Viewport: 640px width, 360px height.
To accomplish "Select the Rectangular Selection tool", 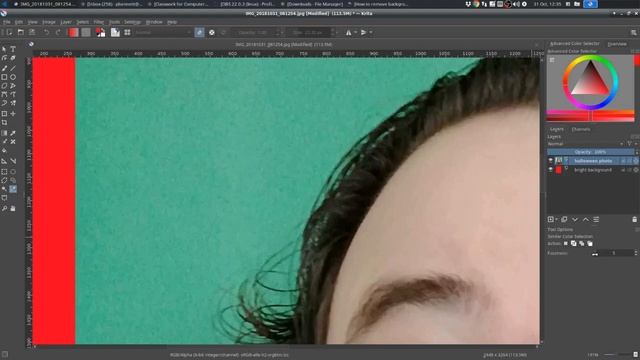I will pyautogui.click(x=4, y=172).
